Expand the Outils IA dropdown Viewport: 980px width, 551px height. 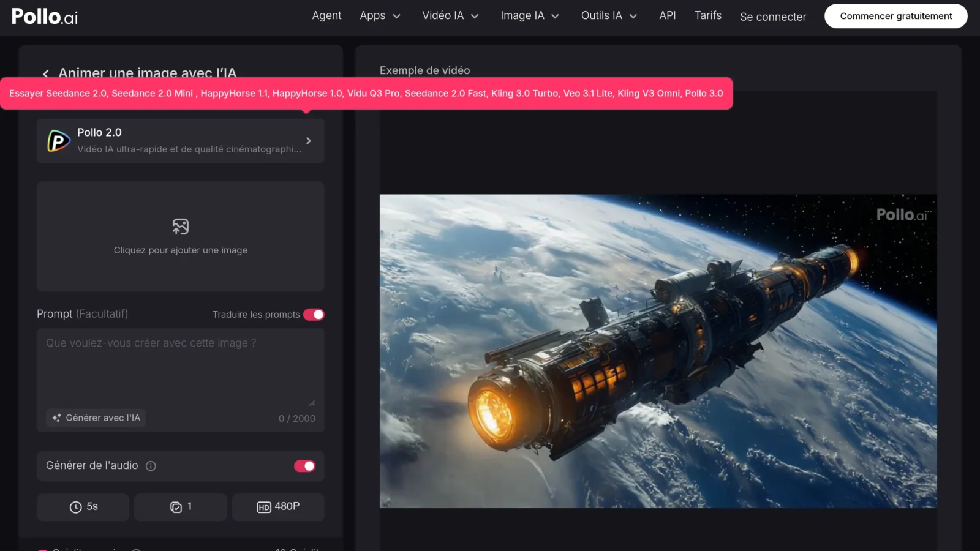pyautogui.click(x=609, y=16)
